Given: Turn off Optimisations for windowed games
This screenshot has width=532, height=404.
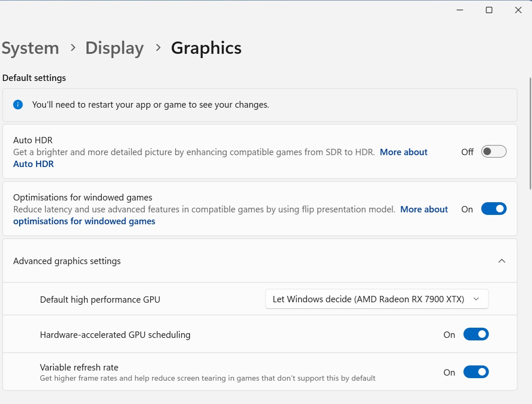Looking at the screenshot, I should tap(493, 209).
